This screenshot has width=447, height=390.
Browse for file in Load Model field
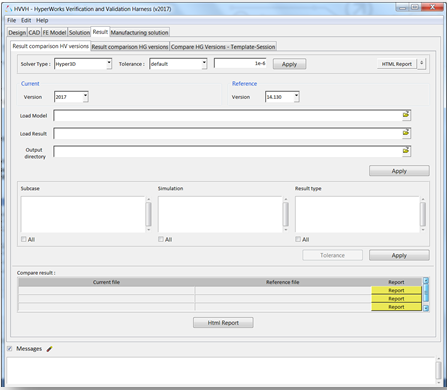pos(406,115)
